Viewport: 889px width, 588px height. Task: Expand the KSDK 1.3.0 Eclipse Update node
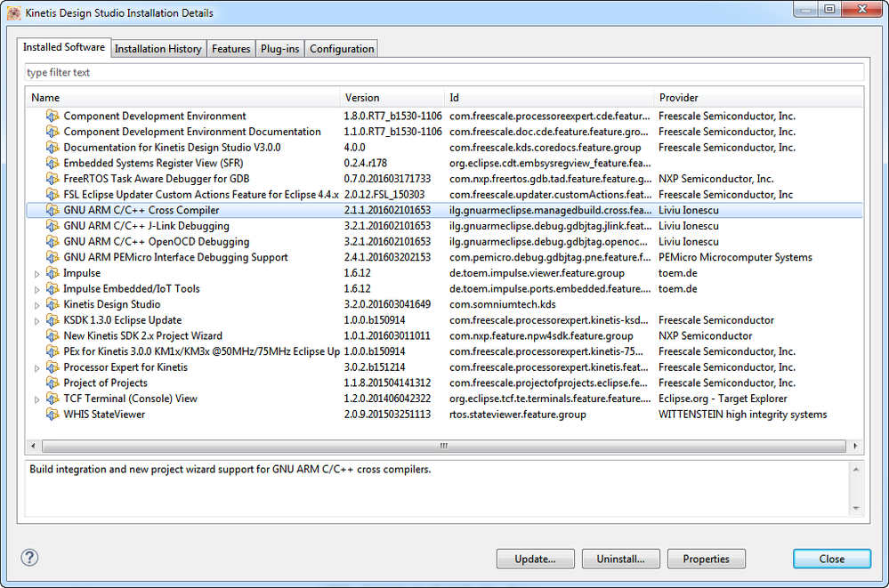(36, 321)
